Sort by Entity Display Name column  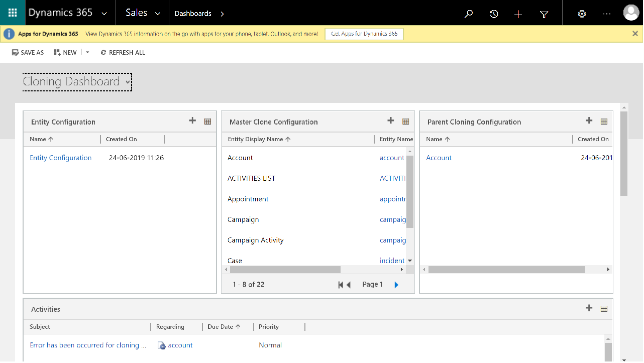[259, 139]
